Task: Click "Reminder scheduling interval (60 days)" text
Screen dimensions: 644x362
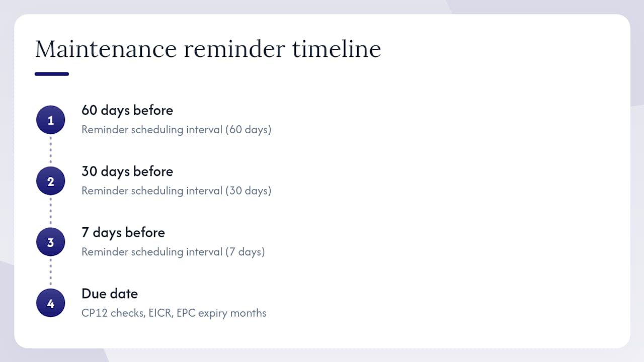Action: 176,130
